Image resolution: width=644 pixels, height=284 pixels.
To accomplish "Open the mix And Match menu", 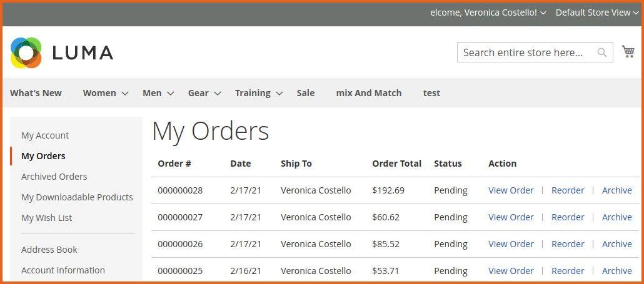I will (x=369, y=93).
